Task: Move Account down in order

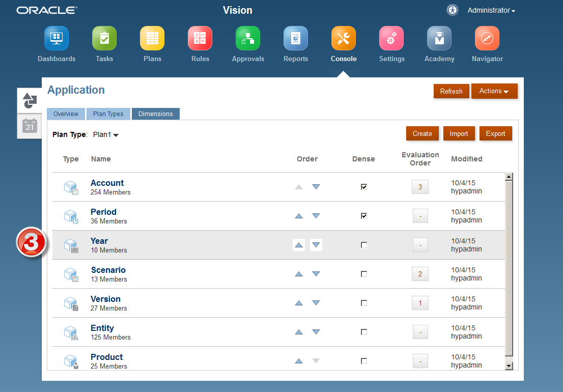Action: (x=316, y=187)
